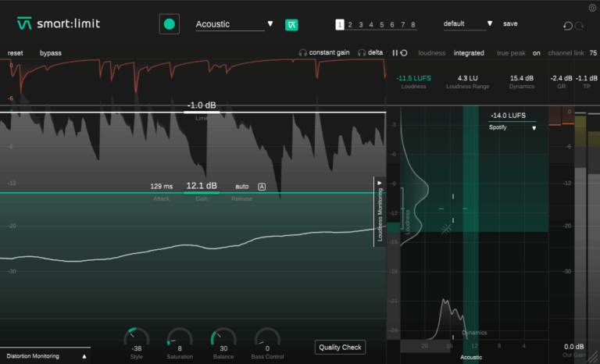Click the smart:limit profile icon beside Acoustic

[291, 24]
